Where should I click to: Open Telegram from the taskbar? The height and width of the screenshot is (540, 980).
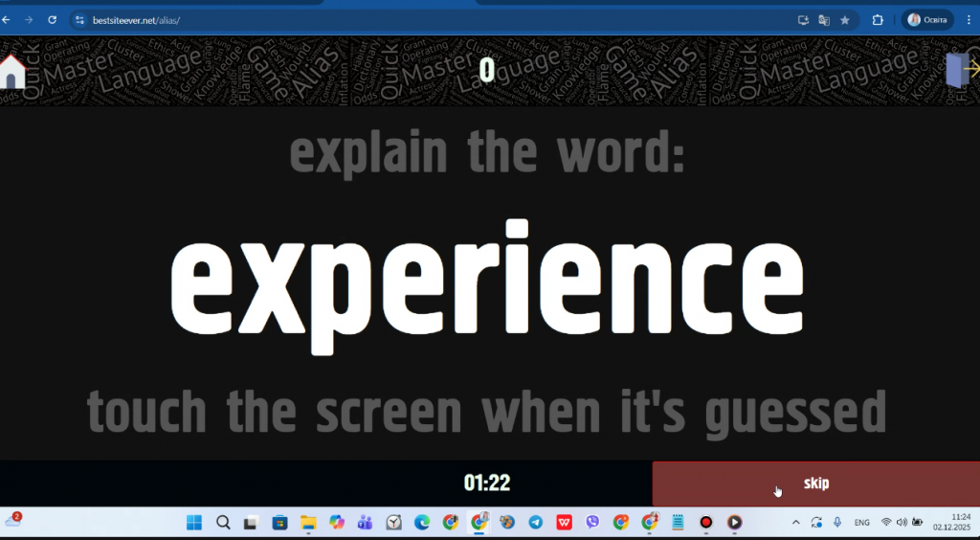click(536, 523)
